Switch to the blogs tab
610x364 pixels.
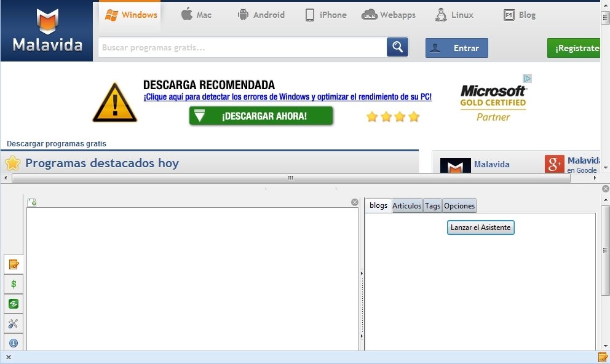[378, 205]
